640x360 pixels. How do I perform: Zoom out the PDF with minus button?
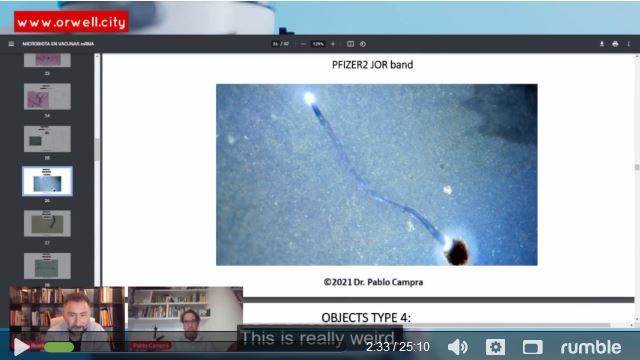coord(303,44)
